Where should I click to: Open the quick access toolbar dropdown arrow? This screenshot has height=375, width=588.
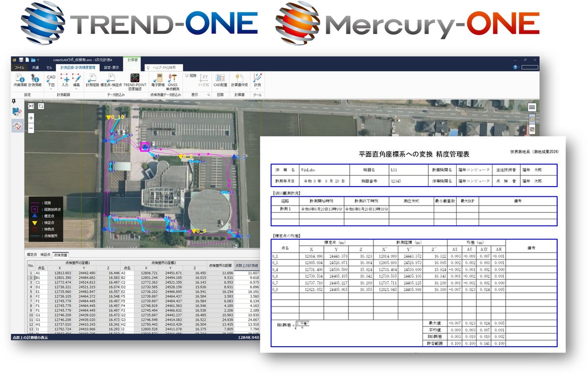[38, 60]
